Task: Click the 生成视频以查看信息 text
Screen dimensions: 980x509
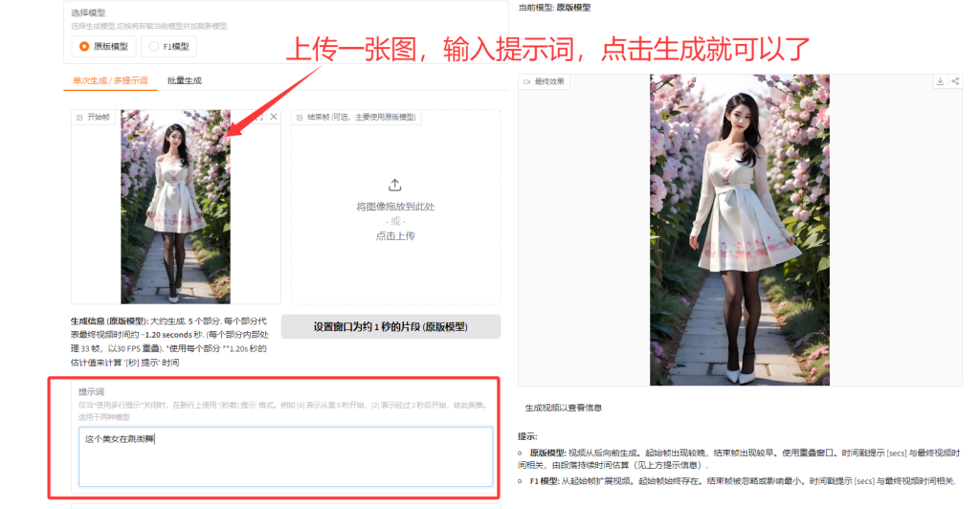Action: pos(563,408)
